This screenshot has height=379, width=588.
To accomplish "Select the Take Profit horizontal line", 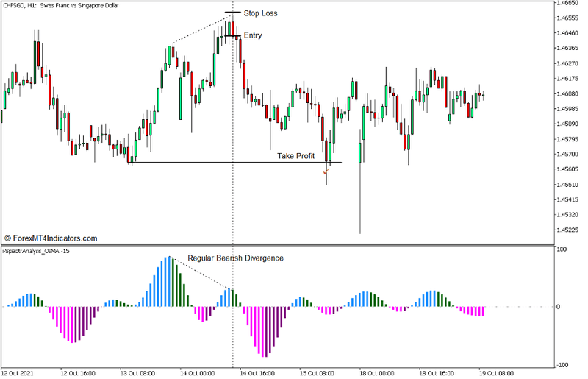I will (x=234, y=163).
